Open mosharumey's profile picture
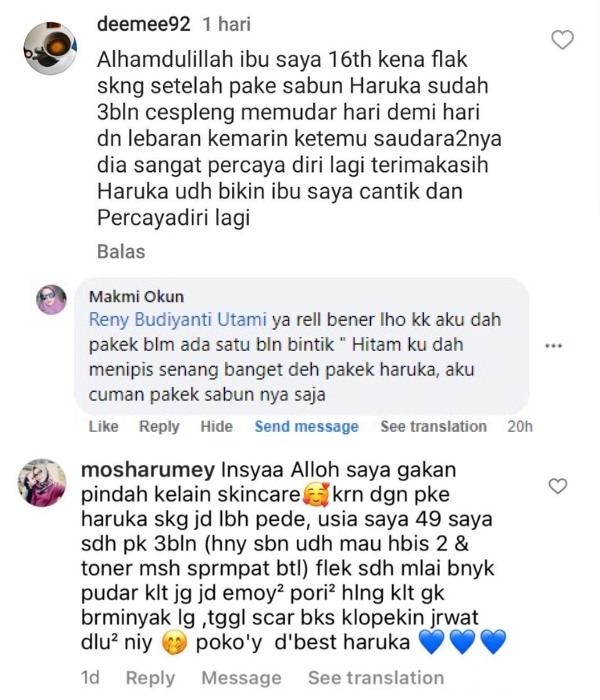 click(x=42, y=483)
